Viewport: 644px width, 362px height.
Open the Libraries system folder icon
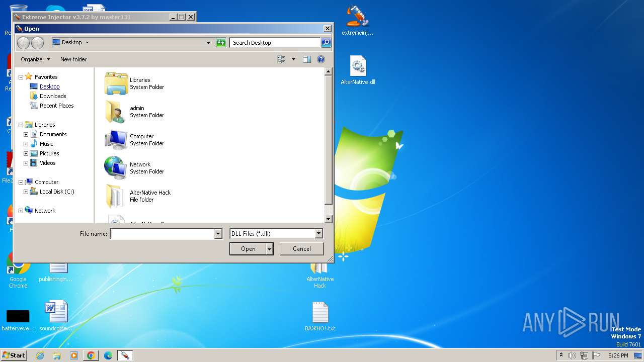(116, 83)
